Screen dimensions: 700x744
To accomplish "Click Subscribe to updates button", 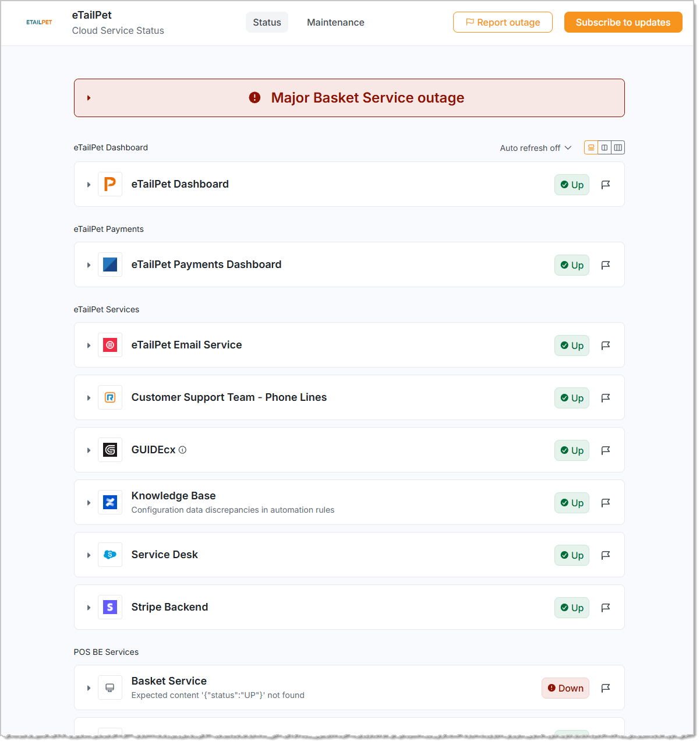I will (623, 22).
